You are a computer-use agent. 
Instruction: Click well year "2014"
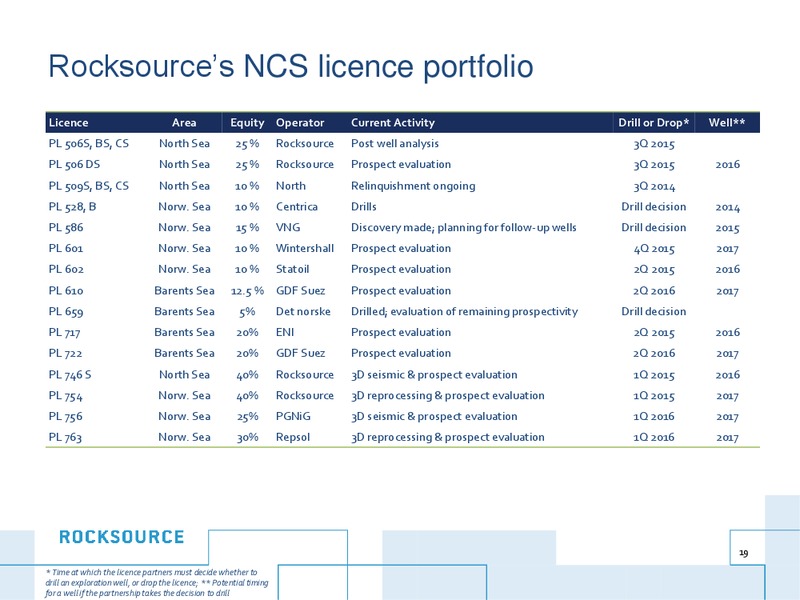(x=728, y=207)
